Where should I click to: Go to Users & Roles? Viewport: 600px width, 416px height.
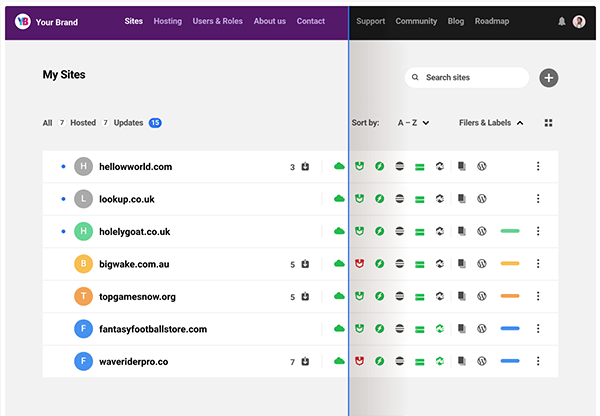click(218, 21)
